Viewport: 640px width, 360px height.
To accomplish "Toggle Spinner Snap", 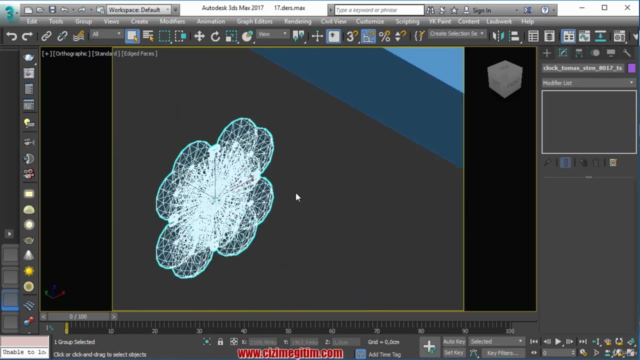I will pos(400,36).
